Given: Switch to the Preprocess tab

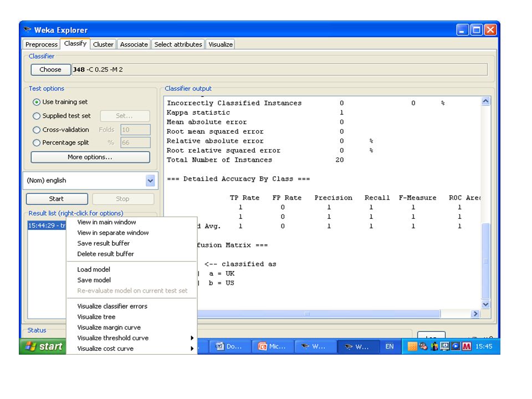Looking at the screenshot, I should (42, 44).
